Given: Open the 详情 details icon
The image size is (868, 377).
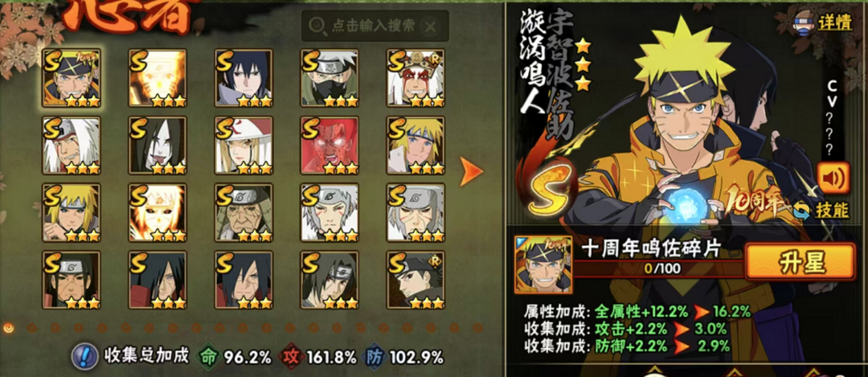Looking at the screenshot, I should (x=823, y=25).
